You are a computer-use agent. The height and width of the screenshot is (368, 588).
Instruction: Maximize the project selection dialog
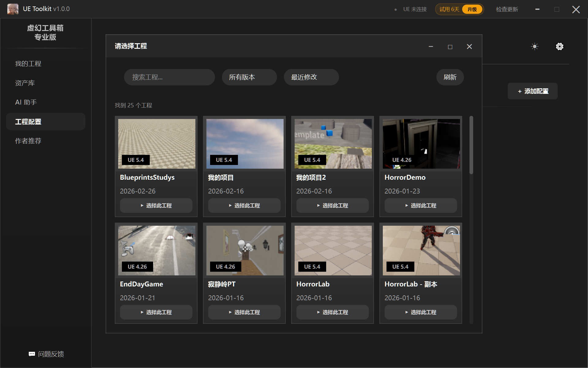(x=450, y=47)
